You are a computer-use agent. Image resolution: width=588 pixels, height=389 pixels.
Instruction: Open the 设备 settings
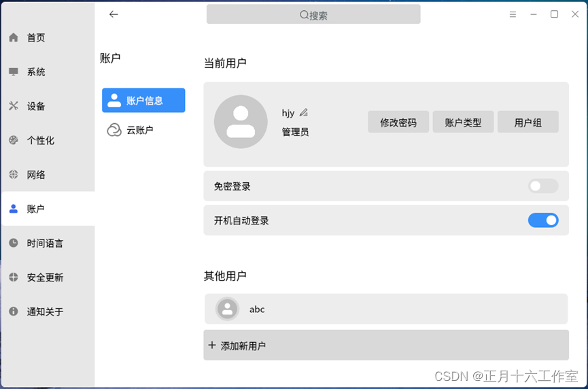point(48,106)
